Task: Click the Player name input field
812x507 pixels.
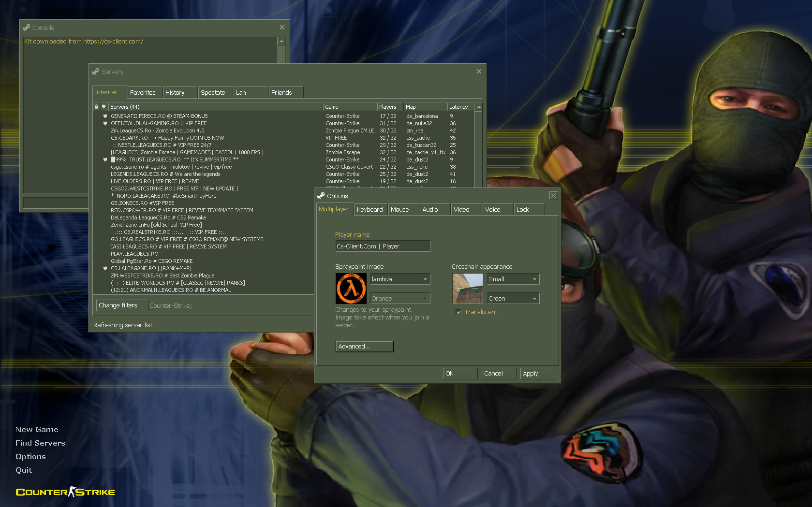Action: 382,246
